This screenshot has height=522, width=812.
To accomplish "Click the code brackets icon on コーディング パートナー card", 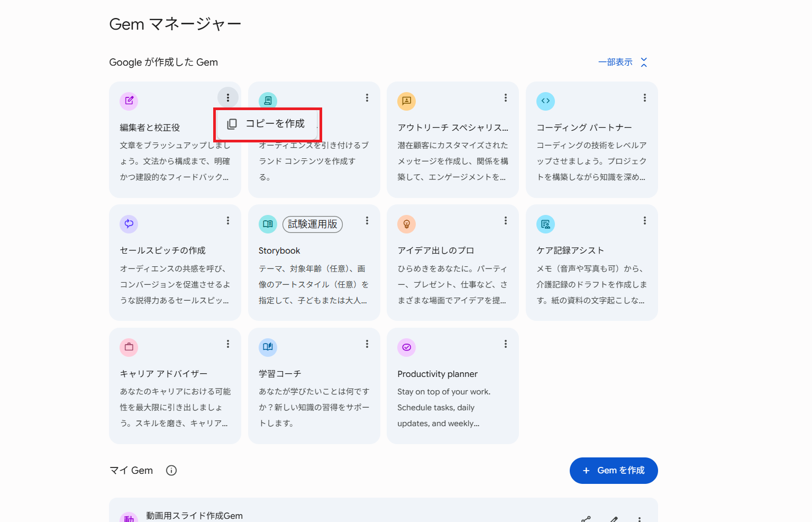I will tap(545, 101).
